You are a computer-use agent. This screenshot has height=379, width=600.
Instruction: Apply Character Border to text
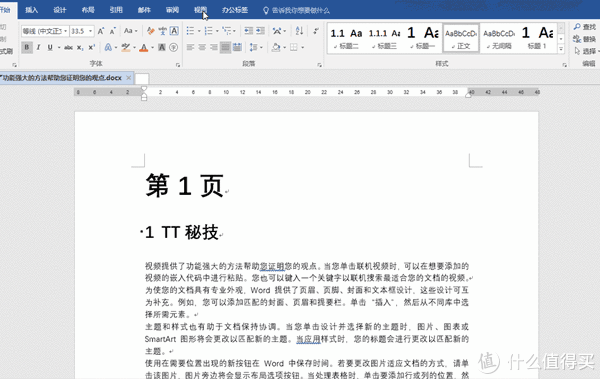(x=174, y=31)
